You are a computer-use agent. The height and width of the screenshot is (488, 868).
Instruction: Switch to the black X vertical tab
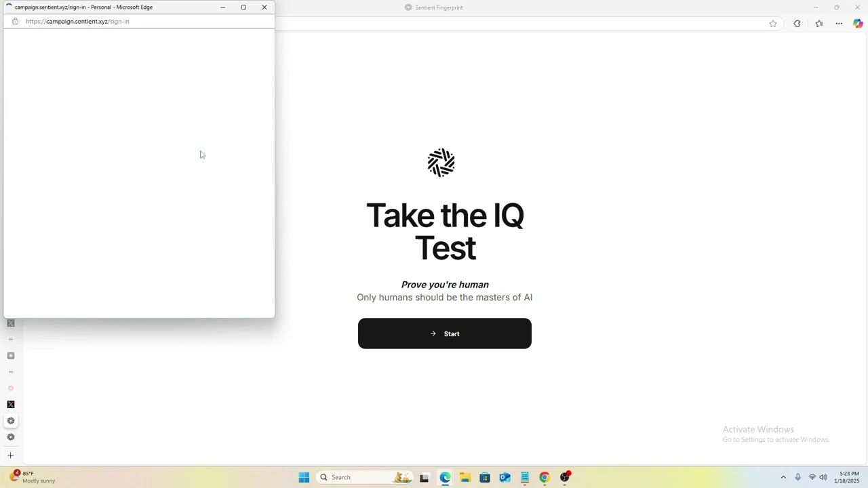[x=10, y=405]
